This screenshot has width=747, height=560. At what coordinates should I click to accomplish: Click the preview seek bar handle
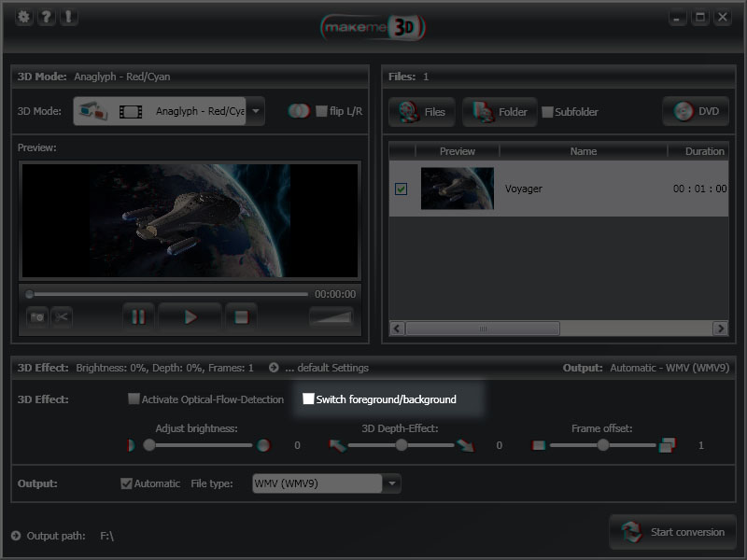(x=30, y=294)
